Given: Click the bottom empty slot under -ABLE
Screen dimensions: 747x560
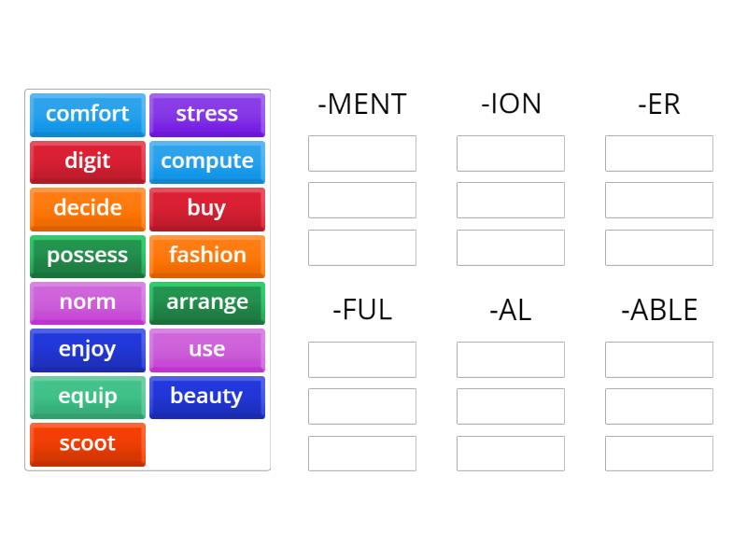Looking at the screenshot, I should coord(658,454).
